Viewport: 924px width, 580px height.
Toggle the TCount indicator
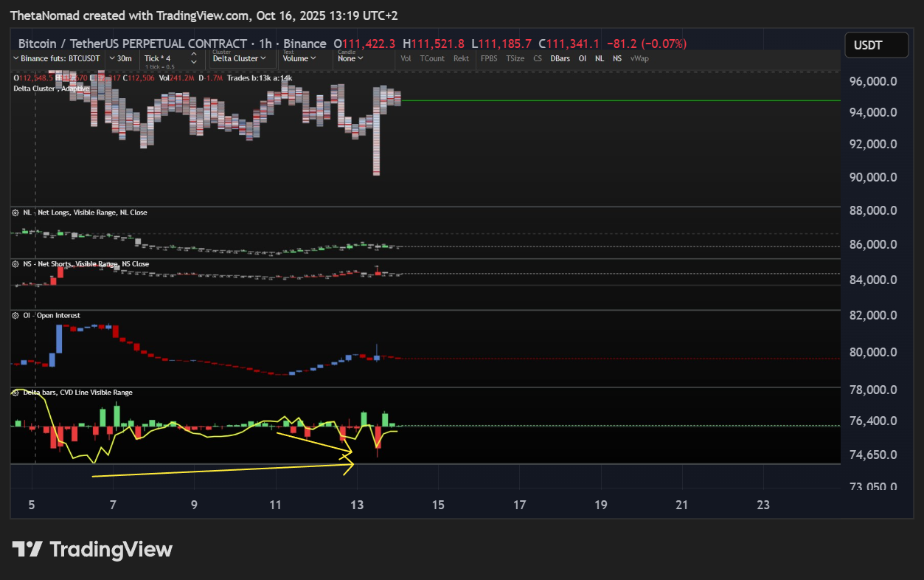pos(432,58)
